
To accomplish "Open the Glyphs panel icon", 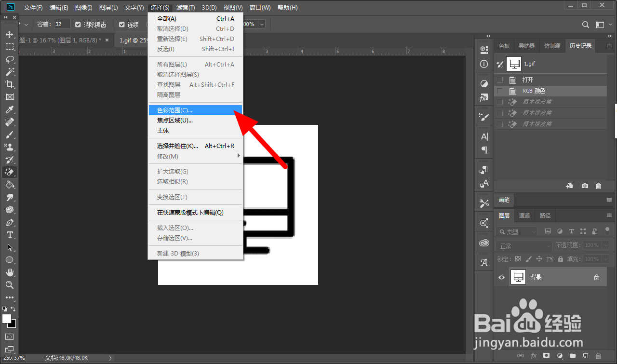I will 484,263.
